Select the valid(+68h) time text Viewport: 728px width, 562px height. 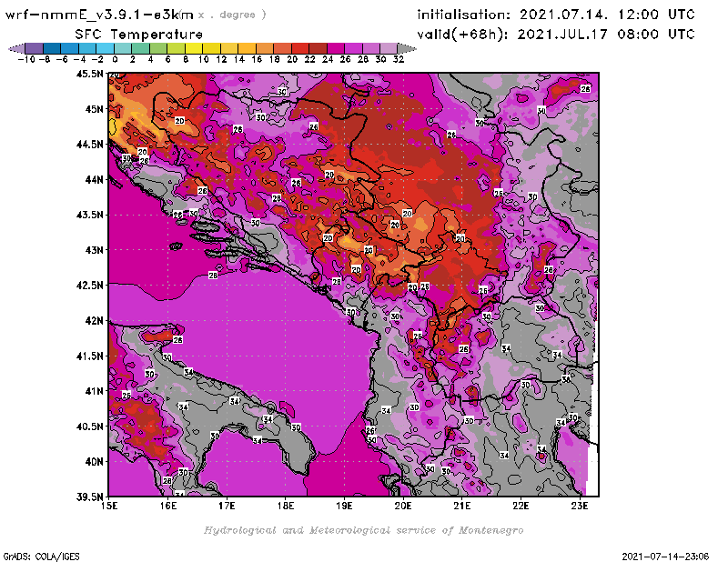tap(556, 35)
